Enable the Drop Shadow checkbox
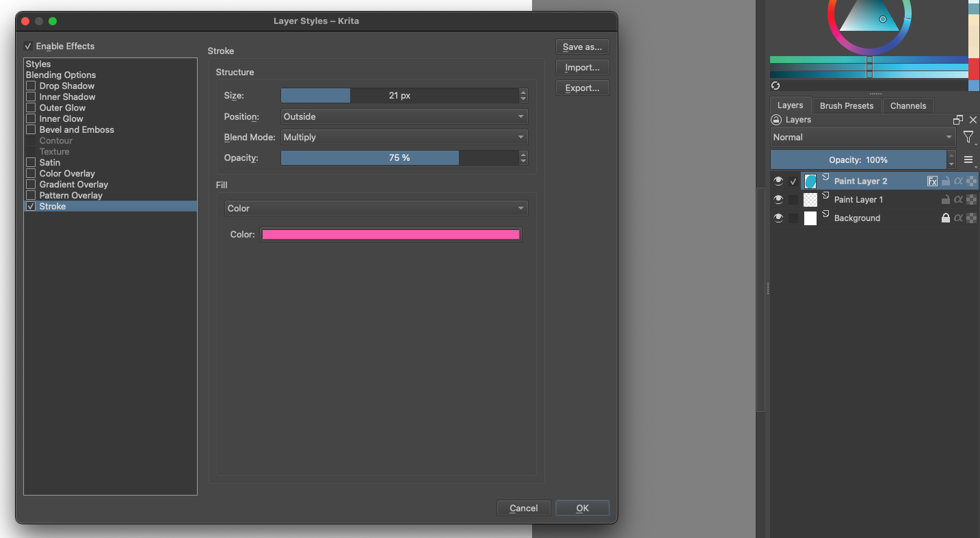 click(31, 86)
